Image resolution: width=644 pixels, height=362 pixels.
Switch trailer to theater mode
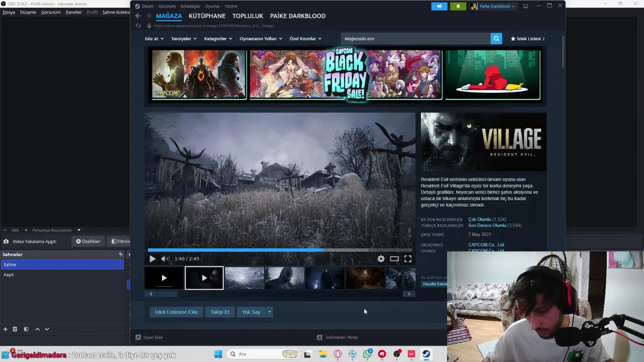(394, 259)
